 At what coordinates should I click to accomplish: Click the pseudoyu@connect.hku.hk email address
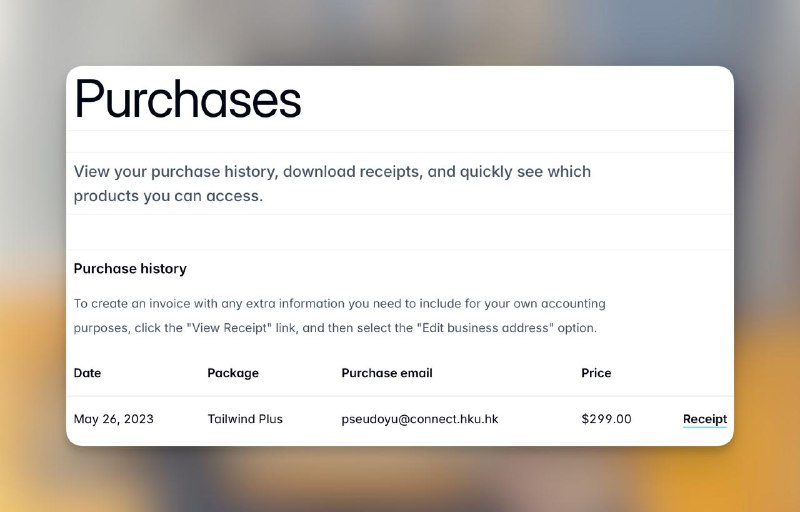pos(420,419)
